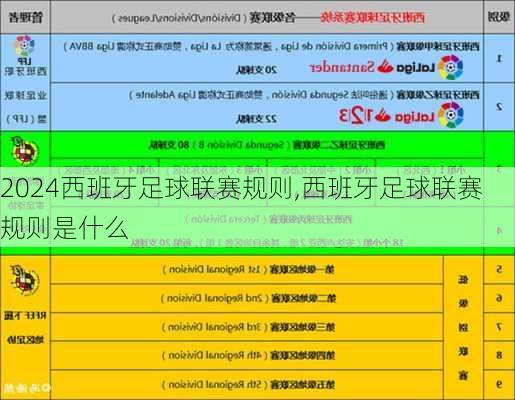The image size is (515, 400).
Task: Select level number '7' cell
Action: coord(499,327)
